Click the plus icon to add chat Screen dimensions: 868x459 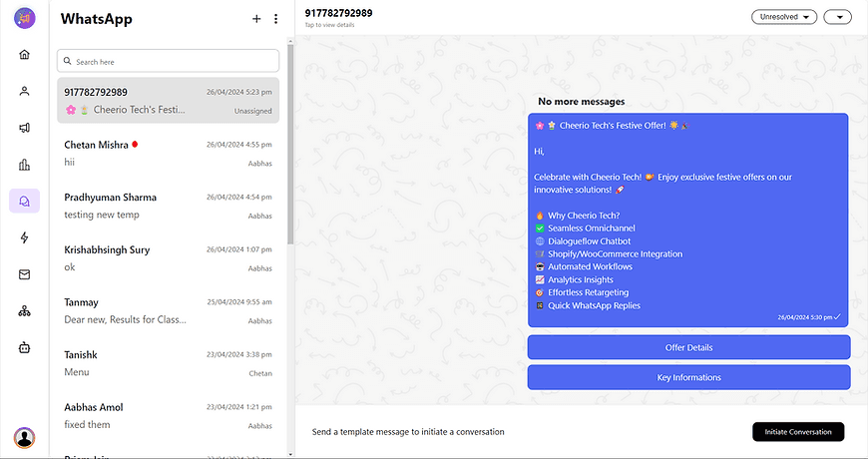tap(256, 19)
